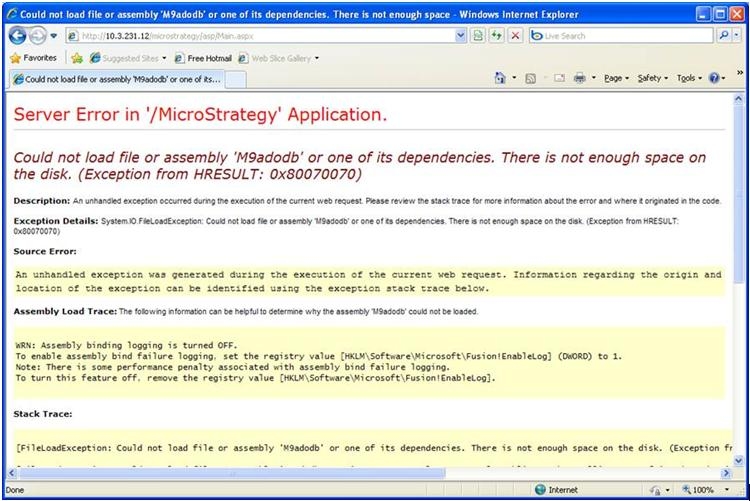Click the search magnifier button
Screen dimensions: 750x501
pyautogui.click(x=724, y=35)
